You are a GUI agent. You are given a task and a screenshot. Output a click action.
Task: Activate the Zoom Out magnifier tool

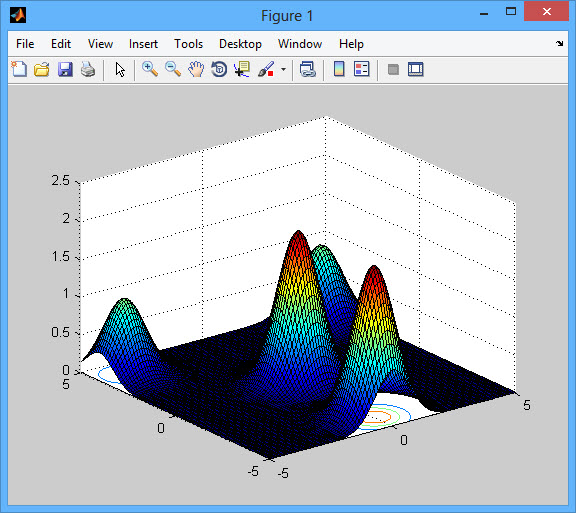(x=173, y=69)
